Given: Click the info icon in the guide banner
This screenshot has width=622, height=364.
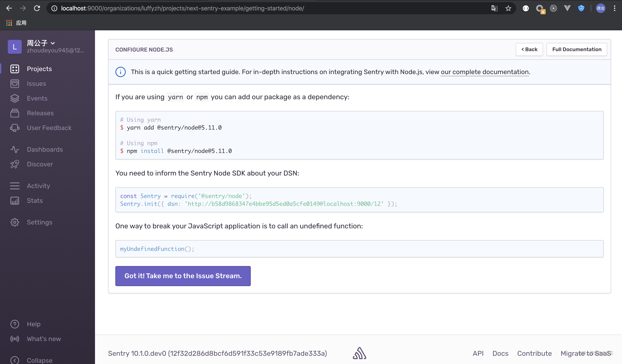Looking at the screenshot, I should [x=120, y=72].
